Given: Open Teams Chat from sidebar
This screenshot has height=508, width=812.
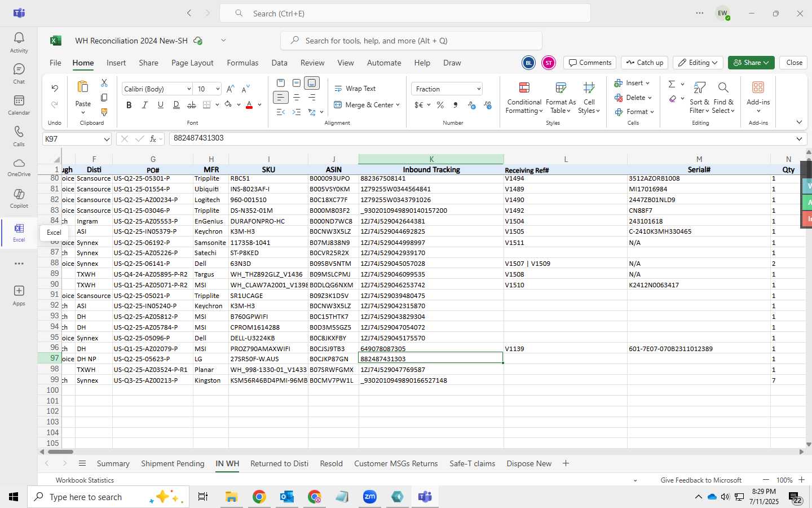Looking at the screenshot, I should (x=19, y=73).
